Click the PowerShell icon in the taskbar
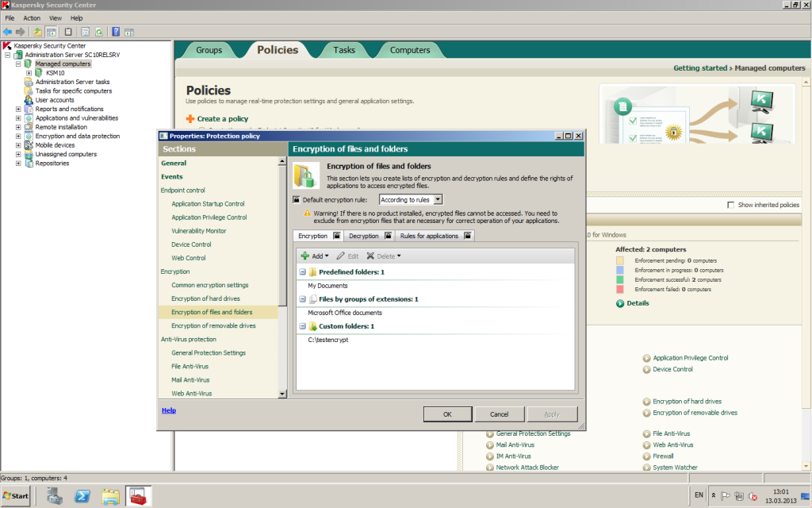 (82, 496)
